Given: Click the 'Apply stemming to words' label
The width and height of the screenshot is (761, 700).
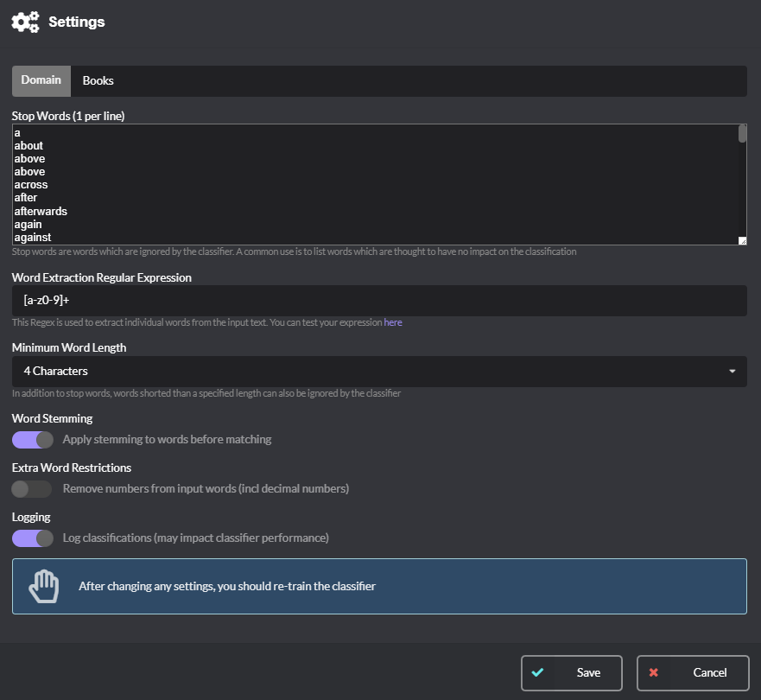Looking at the screenshot, I should coord(167,439).
